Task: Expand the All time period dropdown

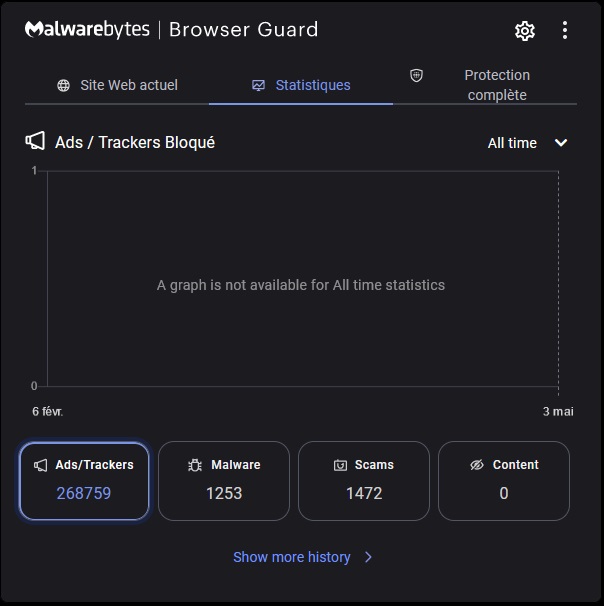Action: click(526, 143)
